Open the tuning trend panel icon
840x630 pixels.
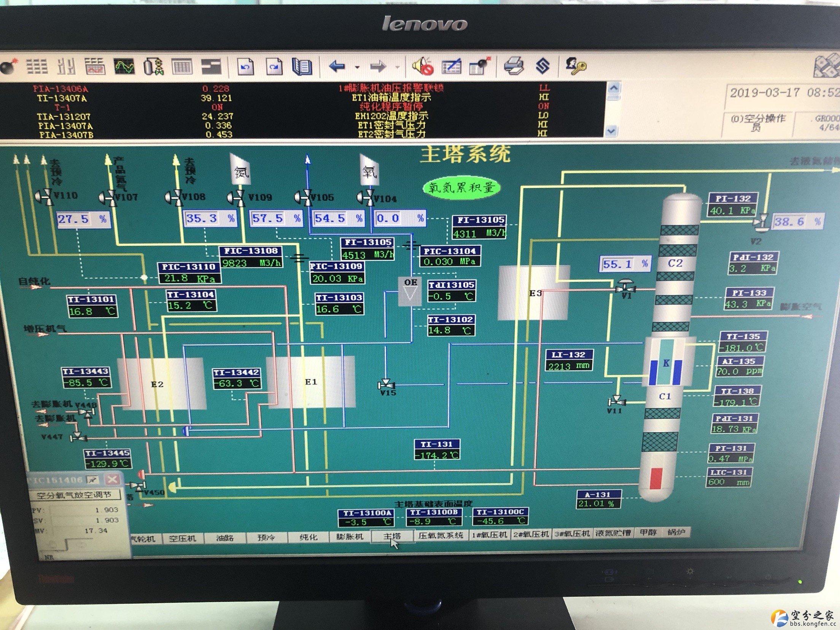point(95,67)
